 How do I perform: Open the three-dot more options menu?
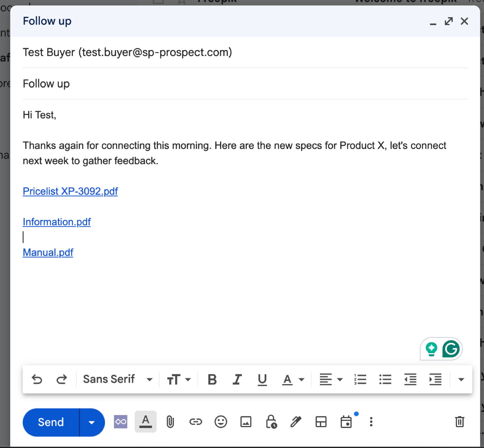coord(371,422)
